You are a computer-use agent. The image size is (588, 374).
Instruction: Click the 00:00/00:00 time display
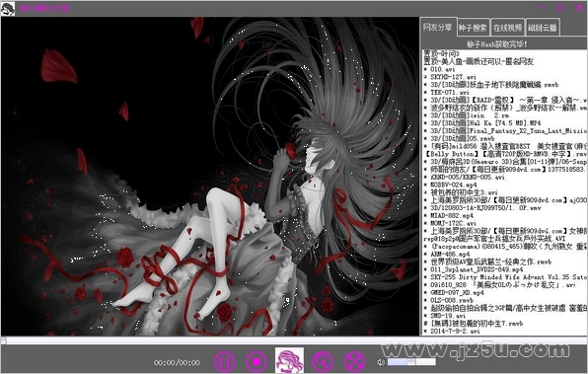(x=177, y=363)
